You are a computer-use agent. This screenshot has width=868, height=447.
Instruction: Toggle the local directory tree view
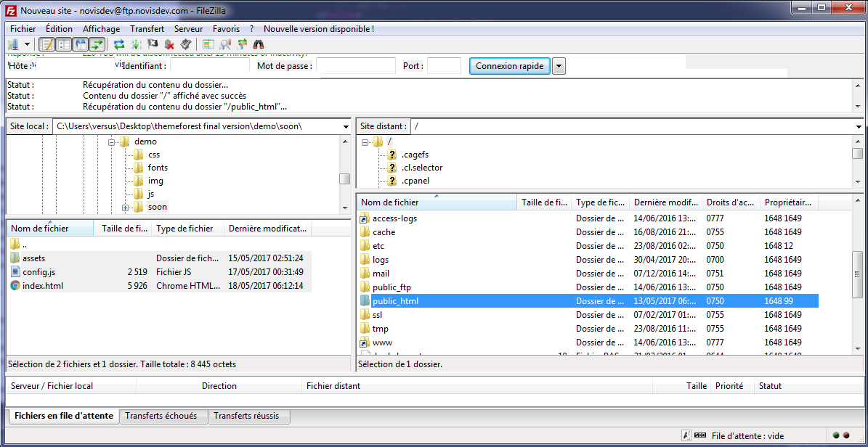(64, 45)
